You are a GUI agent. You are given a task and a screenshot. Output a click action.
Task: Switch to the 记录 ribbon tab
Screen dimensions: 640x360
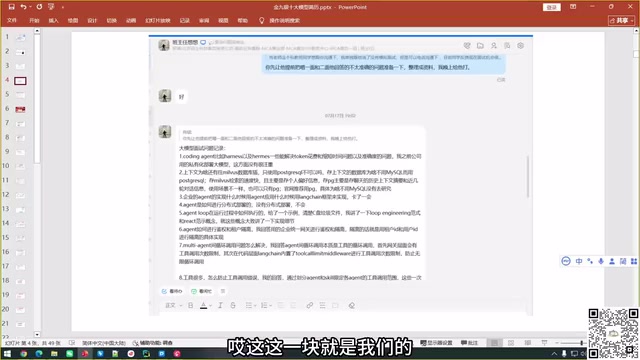pos(184,20)
